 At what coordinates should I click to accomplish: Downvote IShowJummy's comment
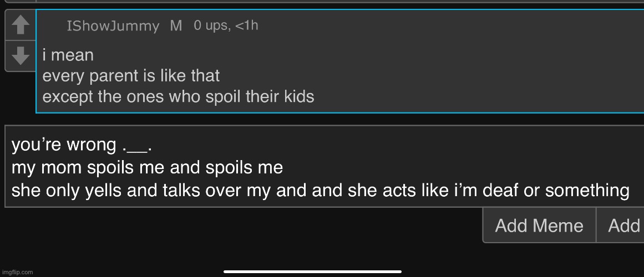click(21, 55)
